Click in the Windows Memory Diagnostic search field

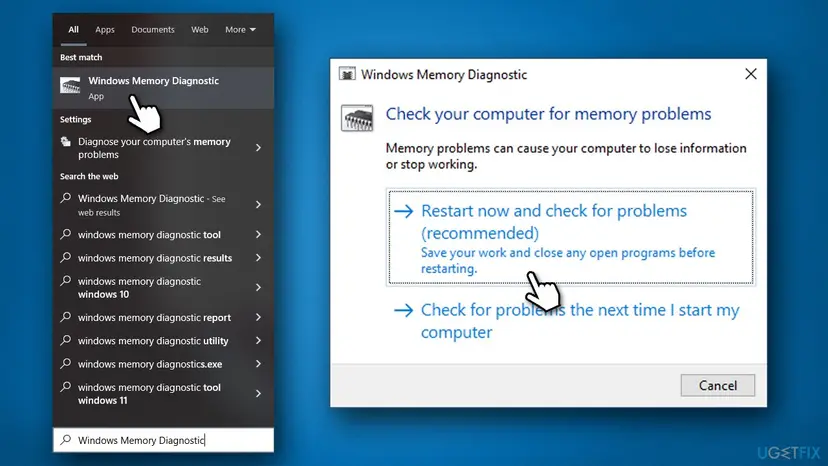(163, 440)
